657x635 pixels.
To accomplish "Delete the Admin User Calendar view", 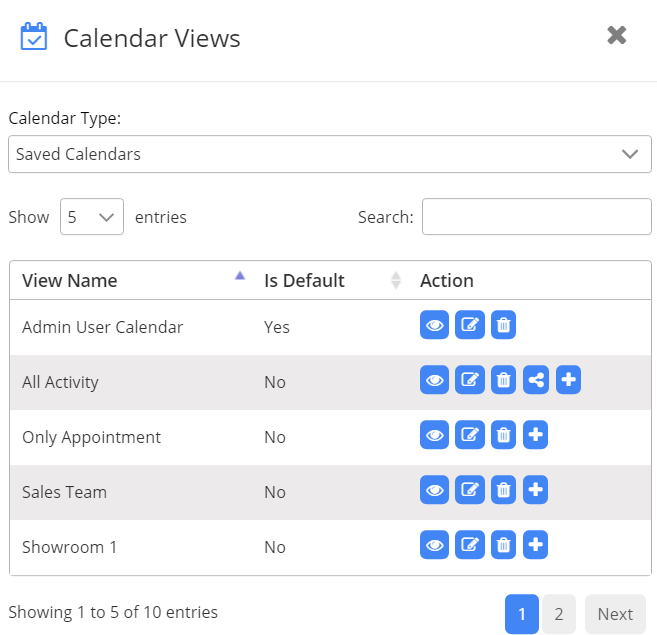I will coord(504,325).
